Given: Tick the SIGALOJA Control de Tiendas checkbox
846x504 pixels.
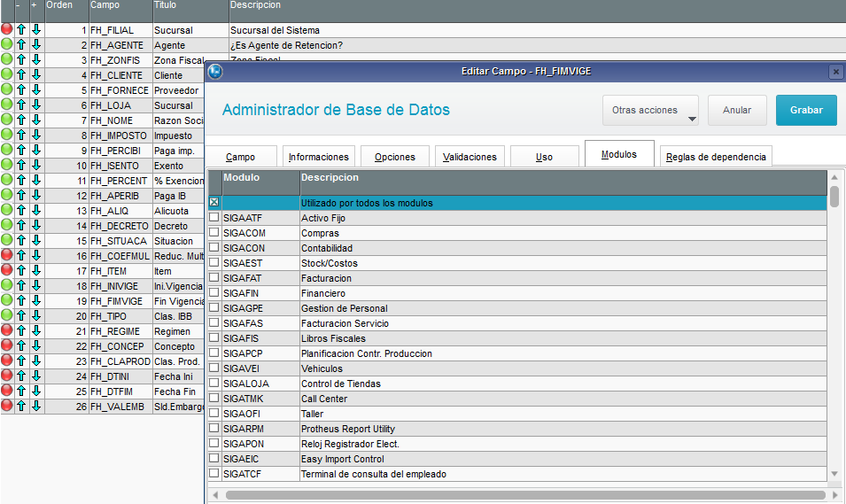Looking at the screenshot, I should (x=214, y=384).
